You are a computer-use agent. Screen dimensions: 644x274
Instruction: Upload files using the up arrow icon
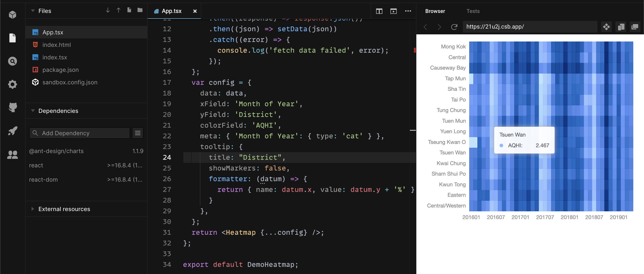pos(118,10)
